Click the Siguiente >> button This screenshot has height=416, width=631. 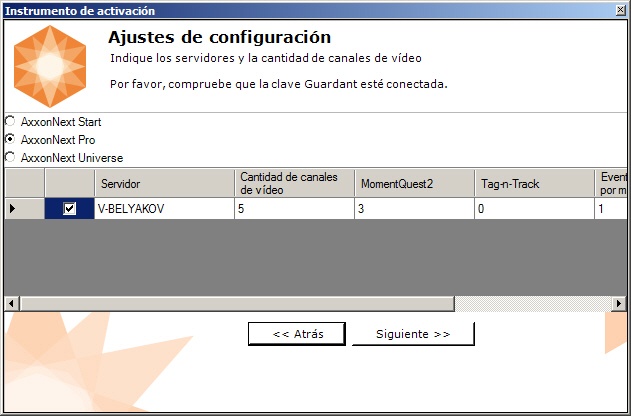pos(413,334)
